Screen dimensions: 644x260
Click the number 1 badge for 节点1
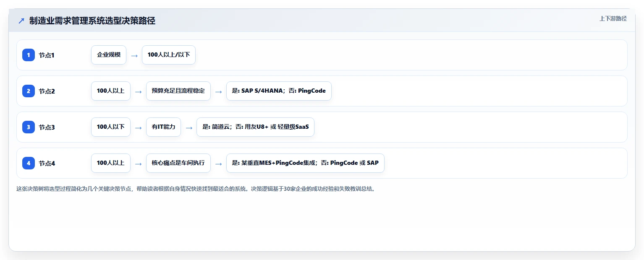coord(29,55)
